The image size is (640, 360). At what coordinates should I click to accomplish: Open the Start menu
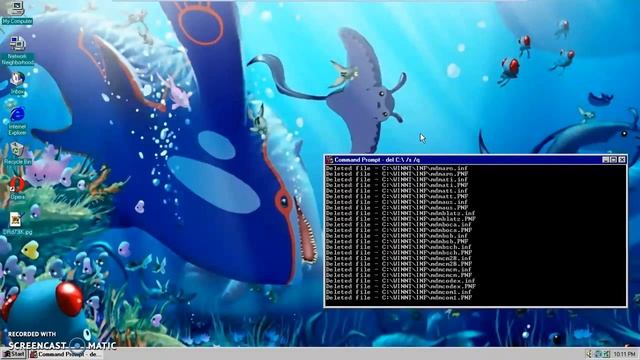point(14,354)
